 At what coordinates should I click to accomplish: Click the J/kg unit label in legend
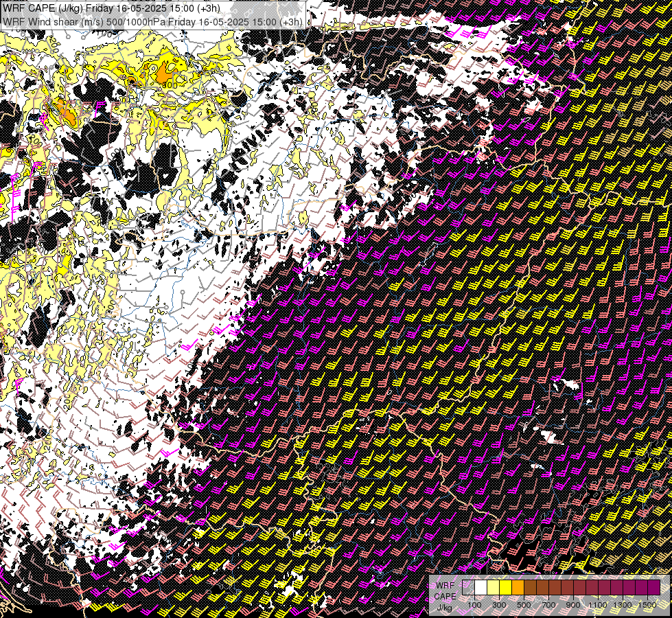(x=444, y=608)
